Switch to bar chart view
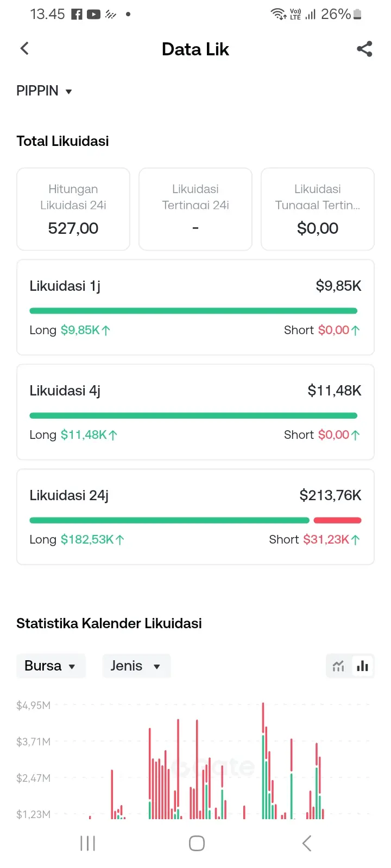 363,666
